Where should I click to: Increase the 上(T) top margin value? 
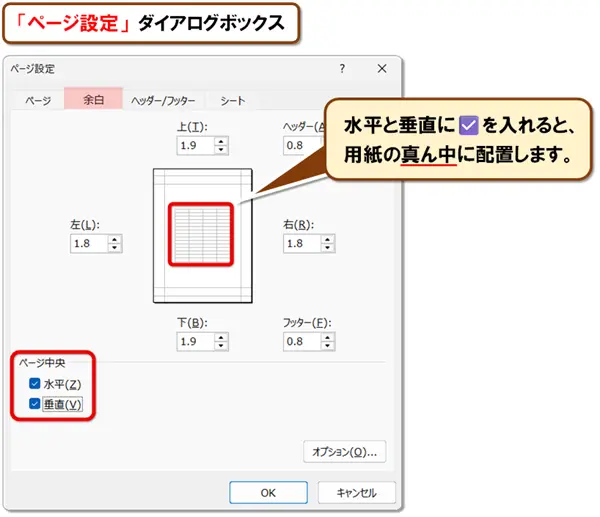(221, 141)
